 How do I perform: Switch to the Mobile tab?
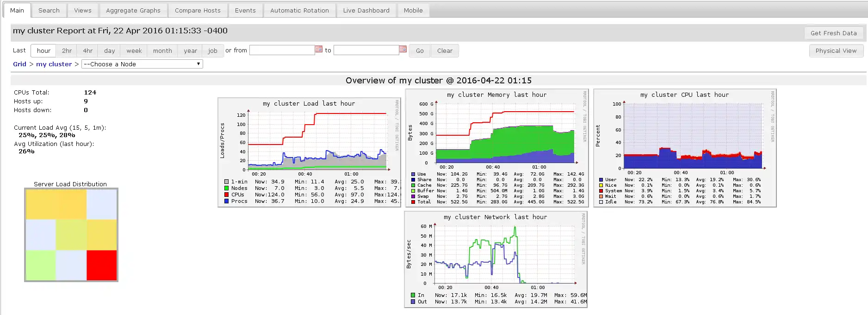[x=413, y=10]
